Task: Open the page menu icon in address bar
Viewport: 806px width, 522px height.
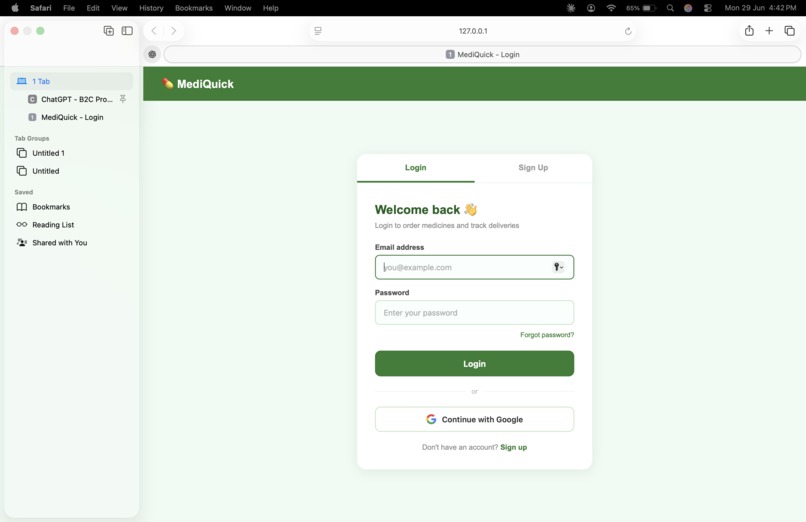Action: tap(318, 31)
